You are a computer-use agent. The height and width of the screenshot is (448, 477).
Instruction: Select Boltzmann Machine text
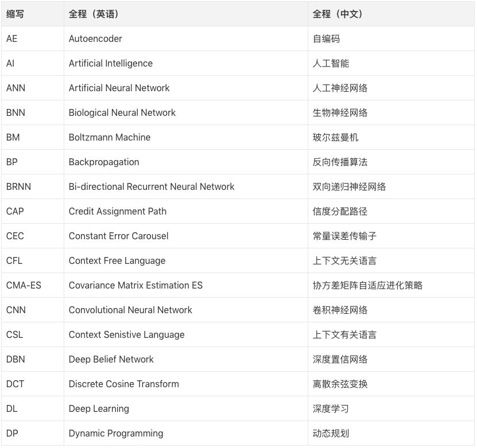(x=110, y=137)
